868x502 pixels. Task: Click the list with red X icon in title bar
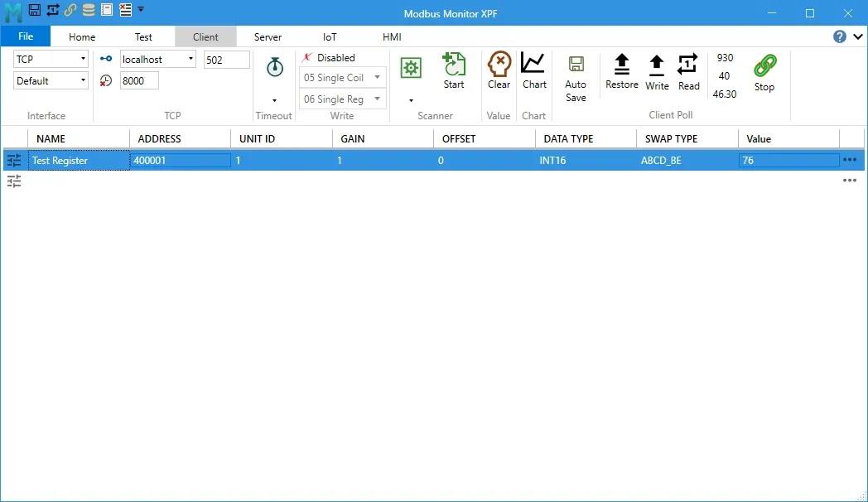coord(126,9)
